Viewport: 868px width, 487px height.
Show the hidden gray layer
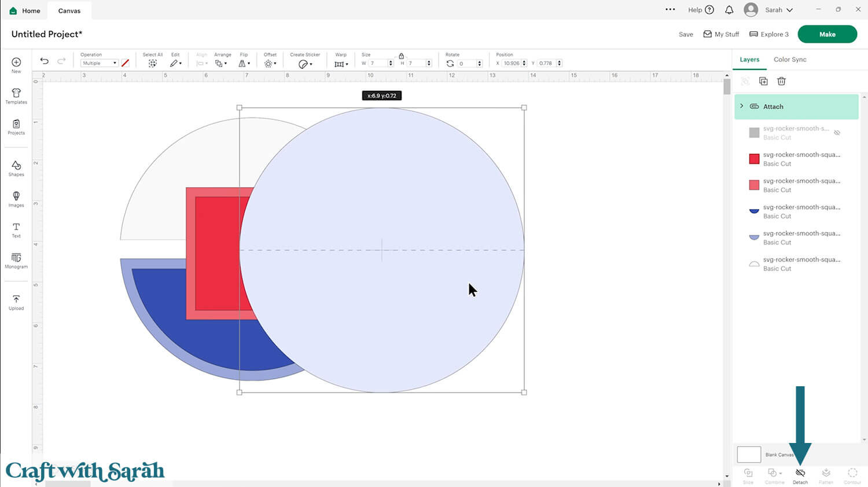coord(837,133)
